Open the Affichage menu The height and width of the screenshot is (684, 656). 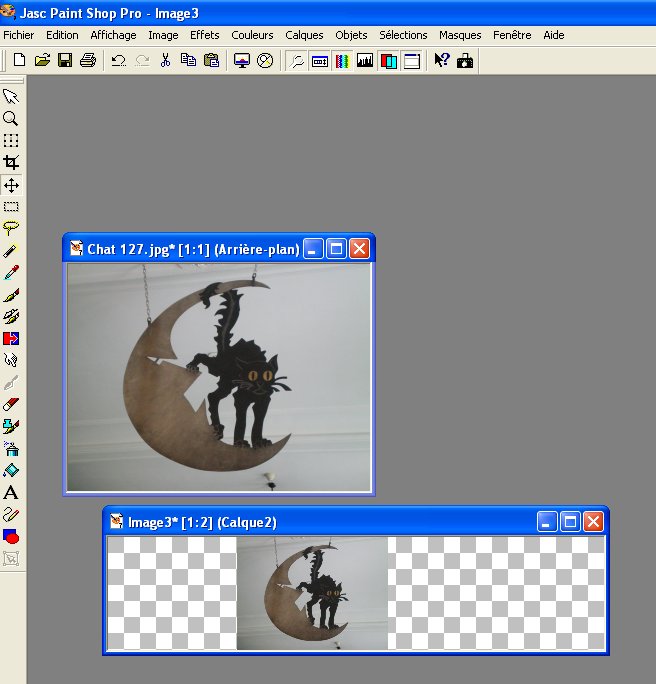coord(113,35)
